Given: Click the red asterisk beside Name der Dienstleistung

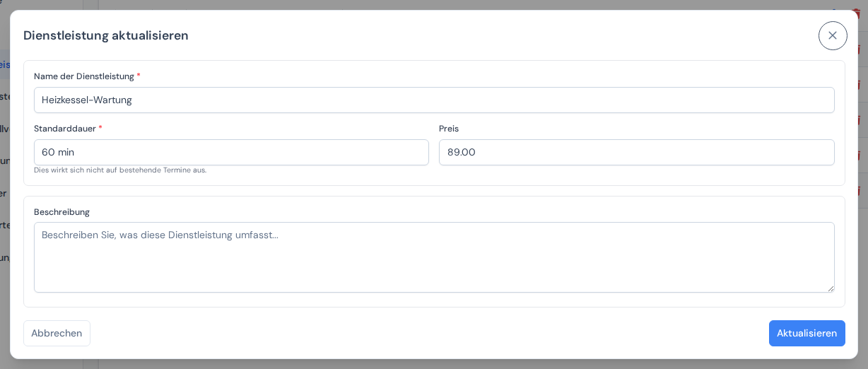Looking at the screenshot, I should [139, 76].
